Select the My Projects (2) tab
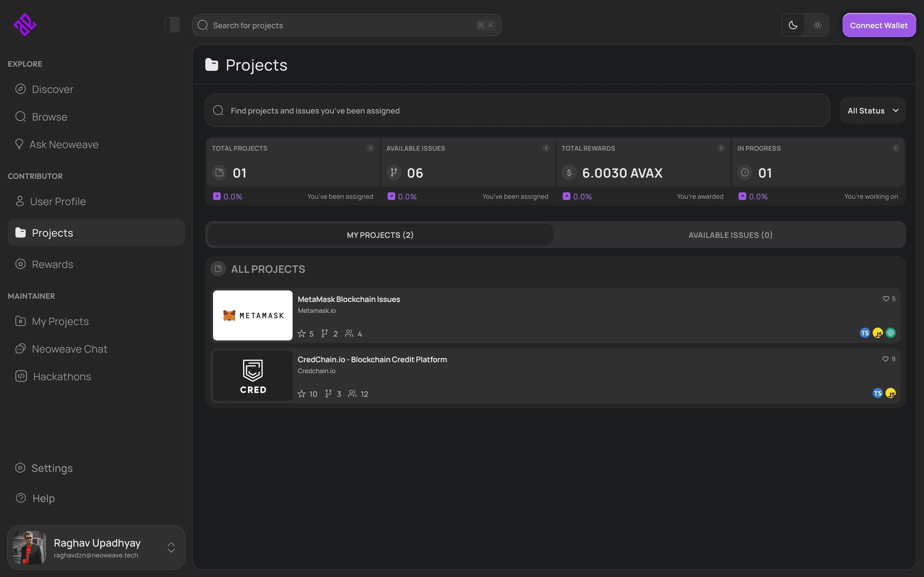 380,235
